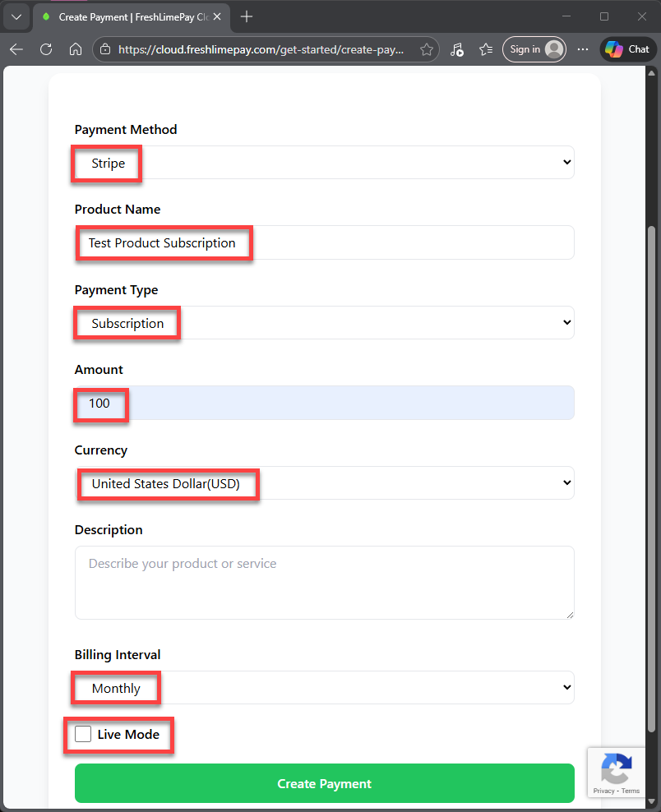The image size is (661, 812).
Task: Open a new tab with plus icon
Action: pos(247,16)
